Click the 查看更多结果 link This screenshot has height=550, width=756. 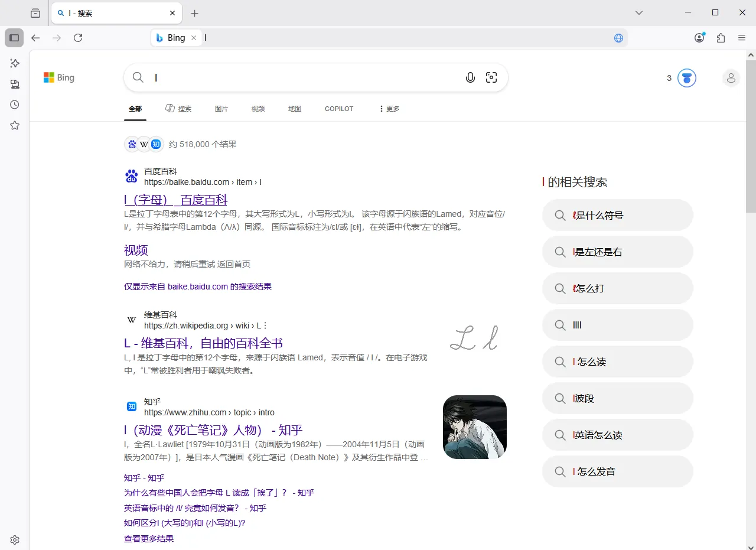(x=148, y=538)
